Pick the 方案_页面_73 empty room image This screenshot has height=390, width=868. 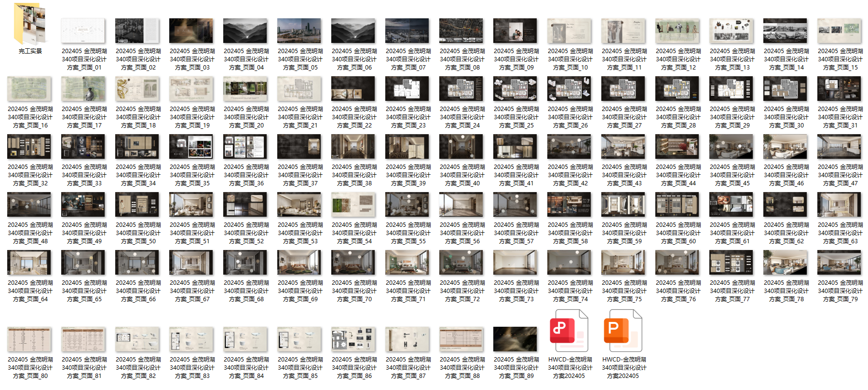tap(515, 263)
